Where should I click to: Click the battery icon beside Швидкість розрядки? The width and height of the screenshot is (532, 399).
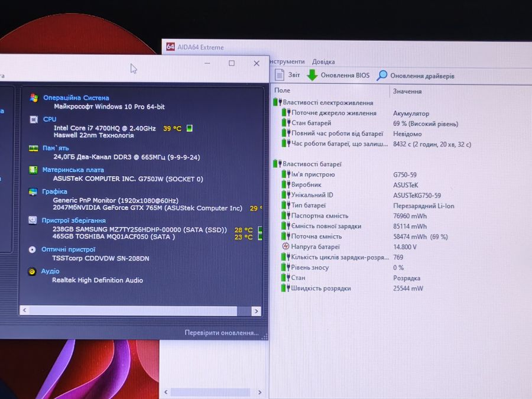click(286, 288)
